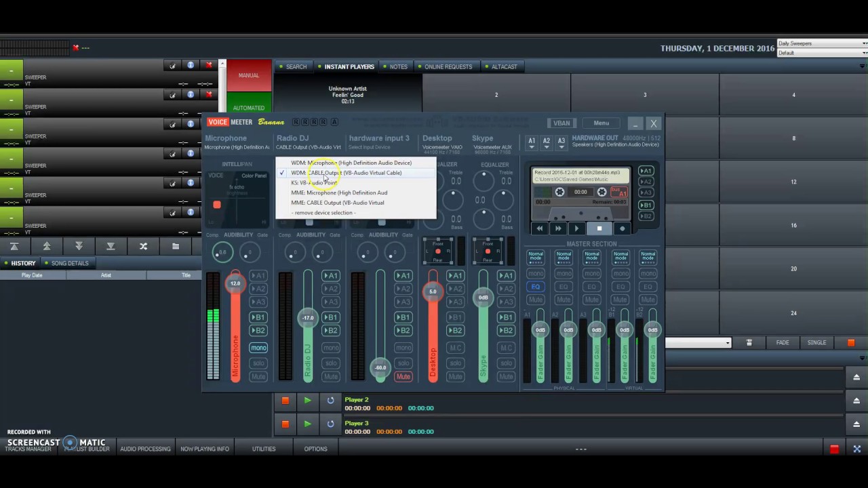Open AUDIO PROCESSING in bottom bar
868x488 pixels.
click(x=145, y=449)
